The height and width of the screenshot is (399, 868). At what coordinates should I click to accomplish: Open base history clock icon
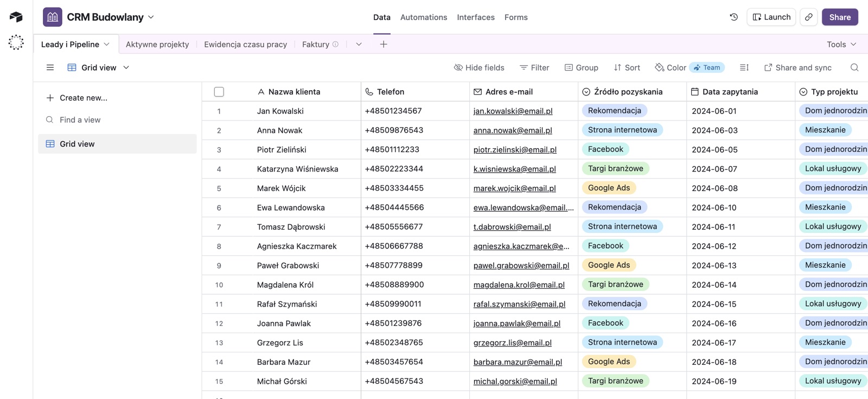click(733, 17)
